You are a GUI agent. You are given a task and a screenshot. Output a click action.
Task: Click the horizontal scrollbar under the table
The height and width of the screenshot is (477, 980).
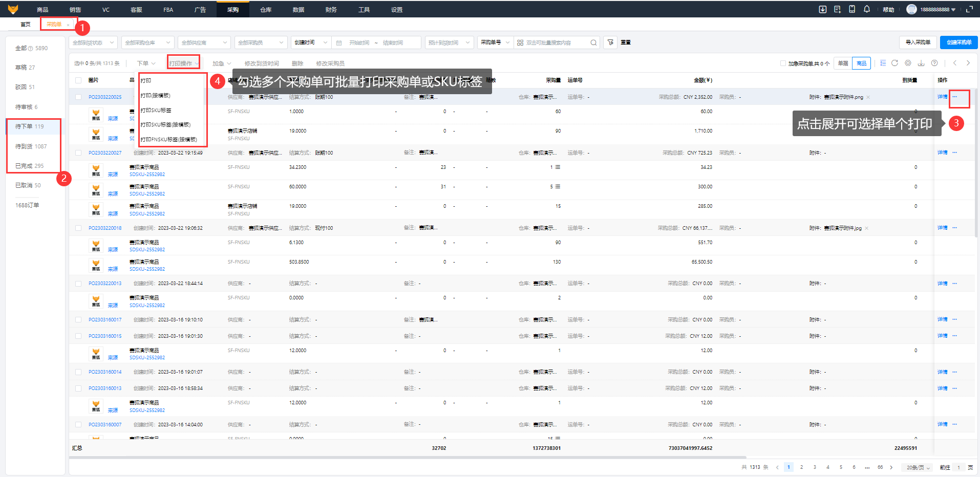408,457
